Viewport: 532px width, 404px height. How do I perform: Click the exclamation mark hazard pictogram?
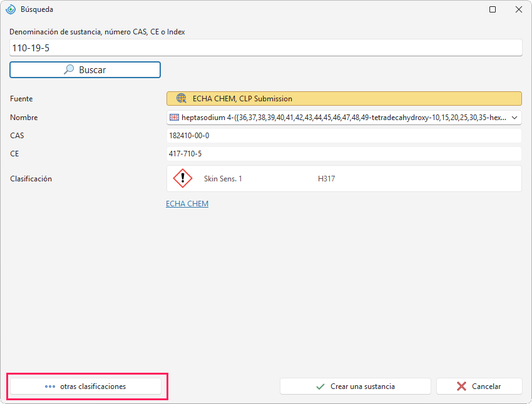point(183,178)
